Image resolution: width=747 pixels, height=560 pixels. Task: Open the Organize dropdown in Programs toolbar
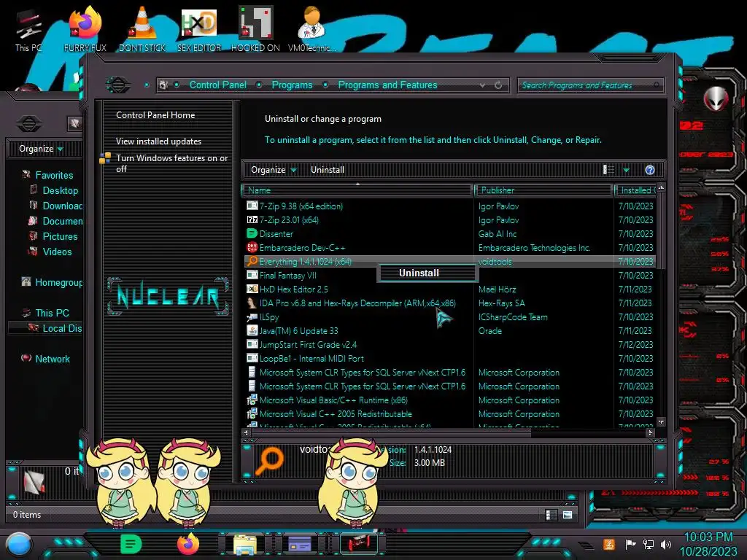[274, 170]
